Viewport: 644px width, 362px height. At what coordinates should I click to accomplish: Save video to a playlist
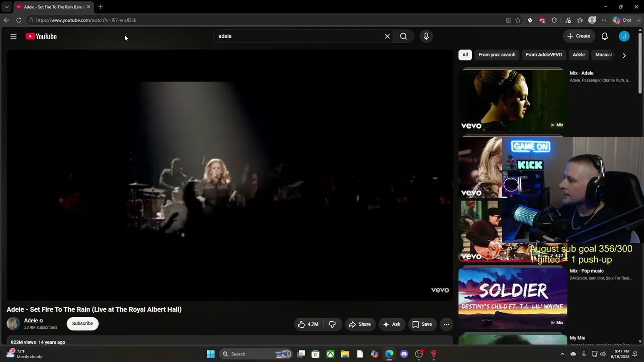pos(422,324)
